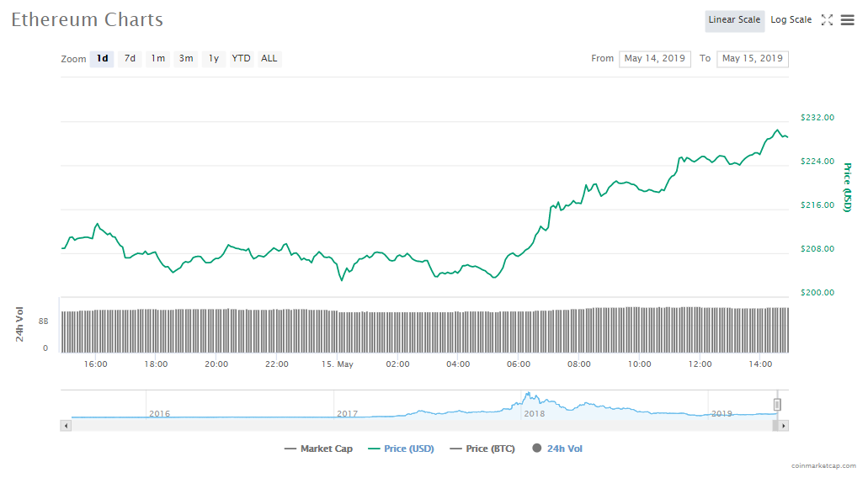The width and height of the screenshot is (868, 478).
Task: Set zoom to 3m
Action: 186,59
